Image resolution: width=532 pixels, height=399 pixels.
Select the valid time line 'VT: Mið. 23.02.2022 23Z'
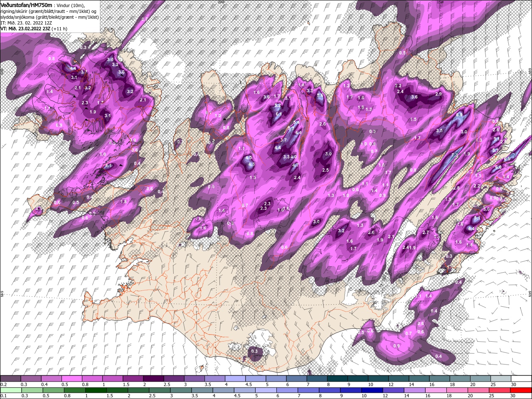tap(26, 29)
